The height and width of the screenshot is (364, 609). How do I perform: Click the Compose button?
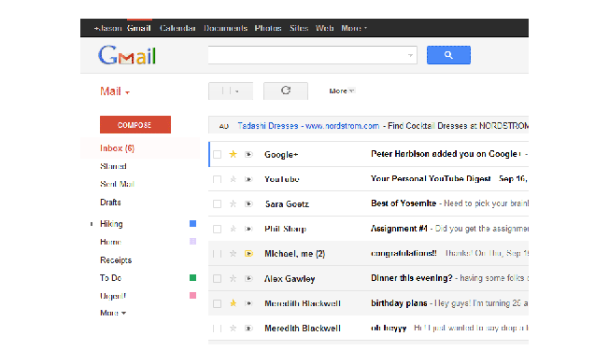click(135, 124)
